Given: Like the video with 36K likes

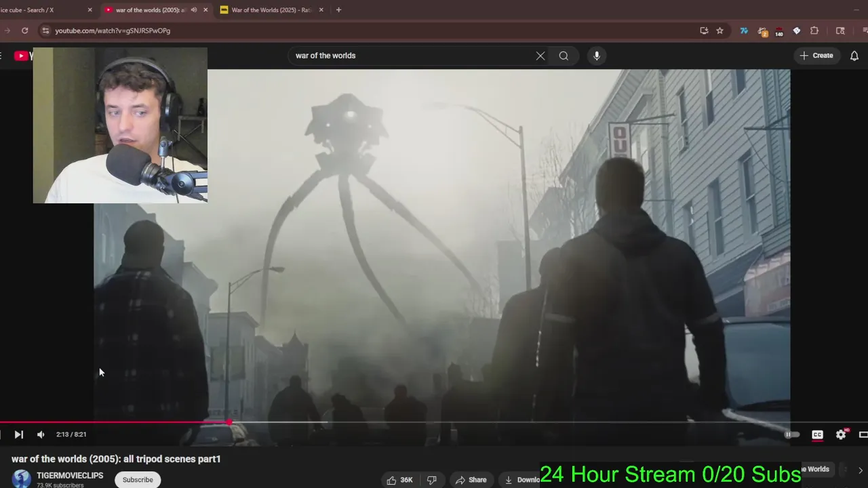Looking at the screenshot, I should [399, 480].
